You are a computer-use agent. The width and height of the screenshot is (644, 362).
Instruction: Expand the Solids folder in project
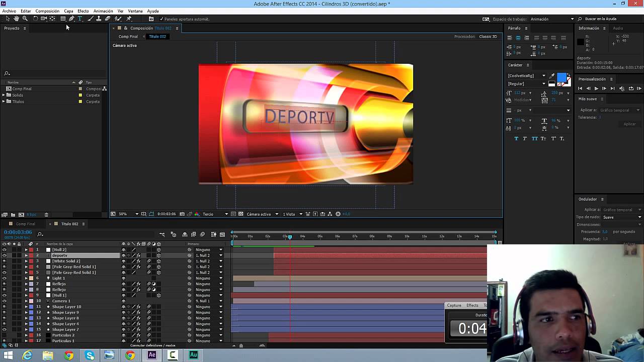click(x=4, y=95)
